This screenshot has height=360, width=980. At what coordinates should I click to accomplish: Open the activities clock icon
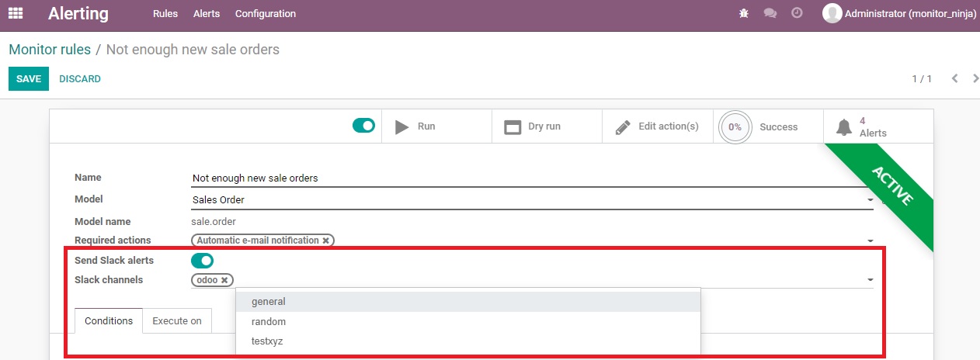[797, 13]
